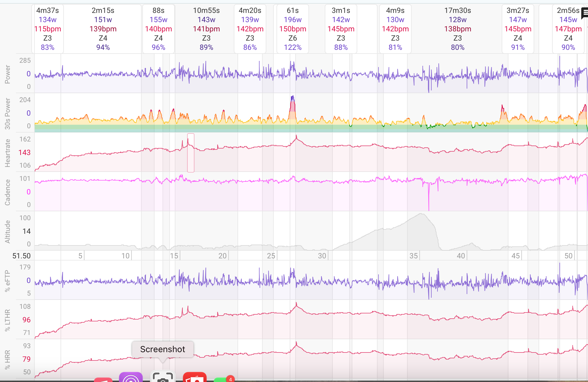588x382 pixels.
Task: Click the Altitude chart label
Action: (8, 232)
